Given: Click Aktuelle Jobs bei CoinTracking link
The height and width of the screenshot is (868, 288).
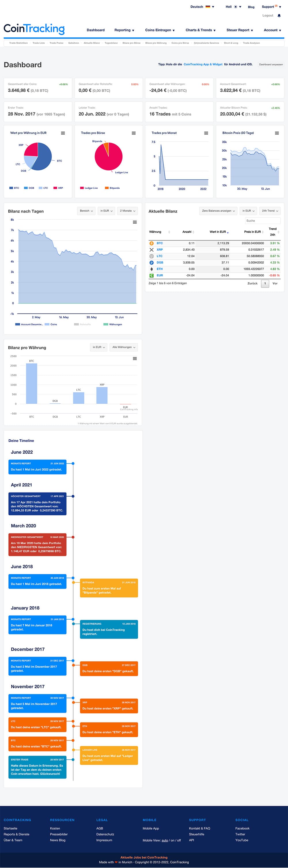Looking at the screenshot, I should point(144,858).
